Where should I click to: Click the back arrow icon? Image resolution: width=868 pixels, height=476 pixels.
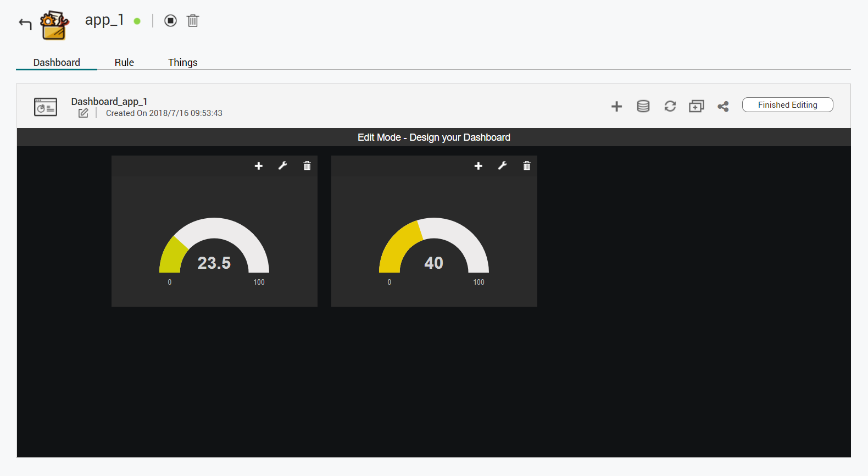point(25,24)
